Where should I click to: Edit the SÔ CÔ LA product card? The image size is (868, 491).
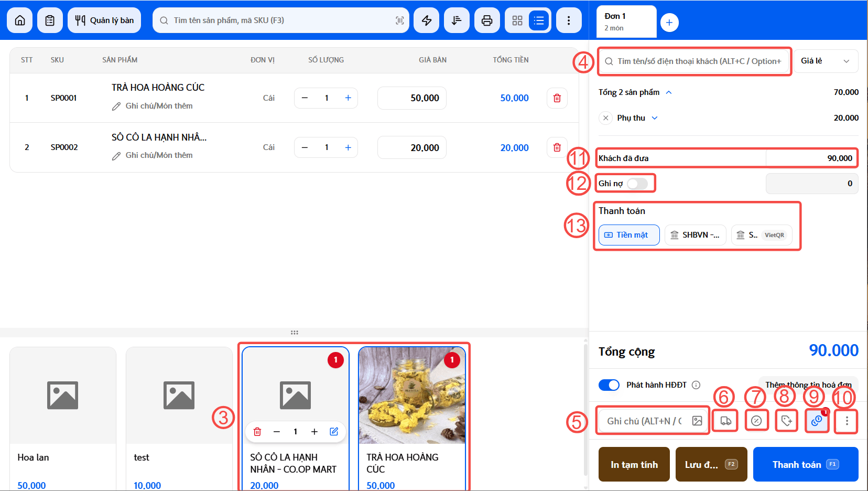point(334,432)
